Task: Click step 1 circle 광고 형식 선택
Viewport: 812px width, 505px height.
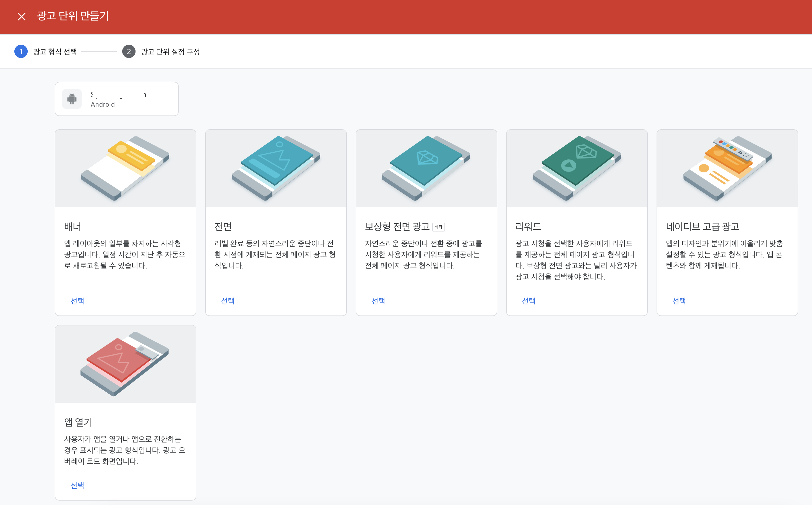Action: coord(21,51)
